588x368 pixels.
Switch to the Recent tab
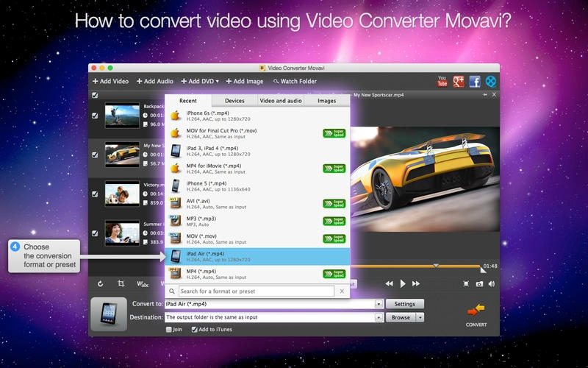(x=188, y=101)
